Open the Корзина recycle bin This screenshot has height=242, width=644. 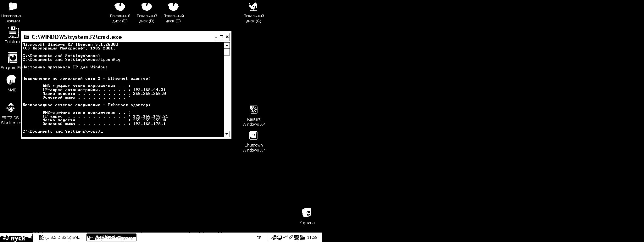[307, 213]
